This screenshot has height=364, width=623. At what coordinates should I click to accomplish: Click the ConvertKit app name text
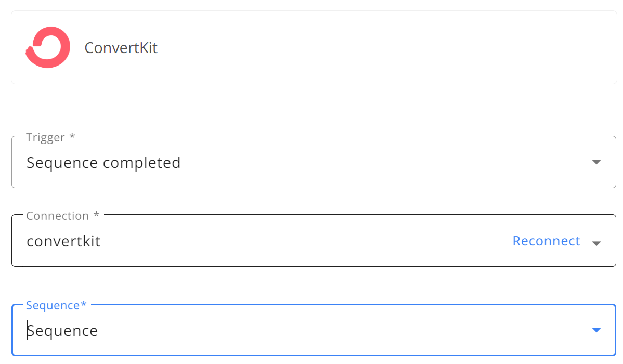point(121,48)
